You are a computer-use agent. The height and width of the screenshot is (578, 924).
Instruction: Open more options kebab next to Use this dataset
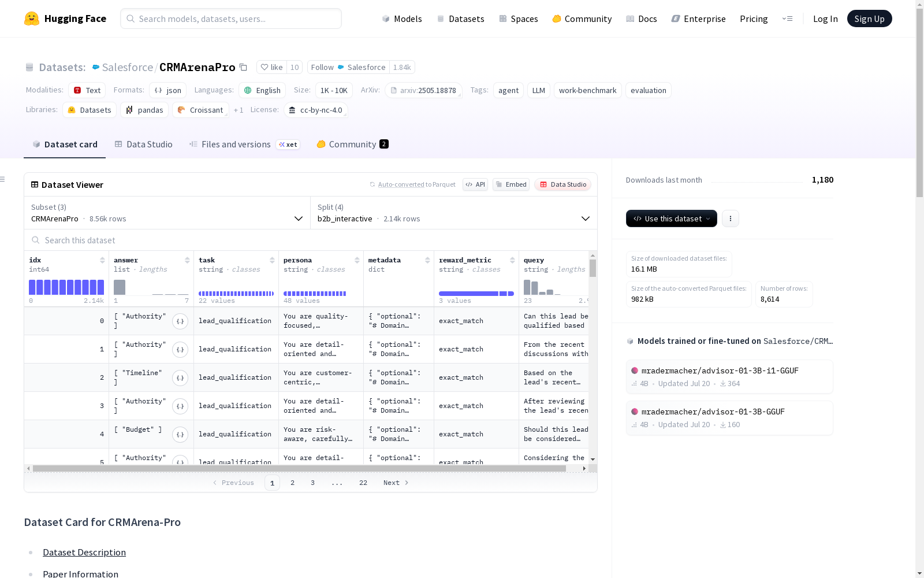(x=731, y=218)
